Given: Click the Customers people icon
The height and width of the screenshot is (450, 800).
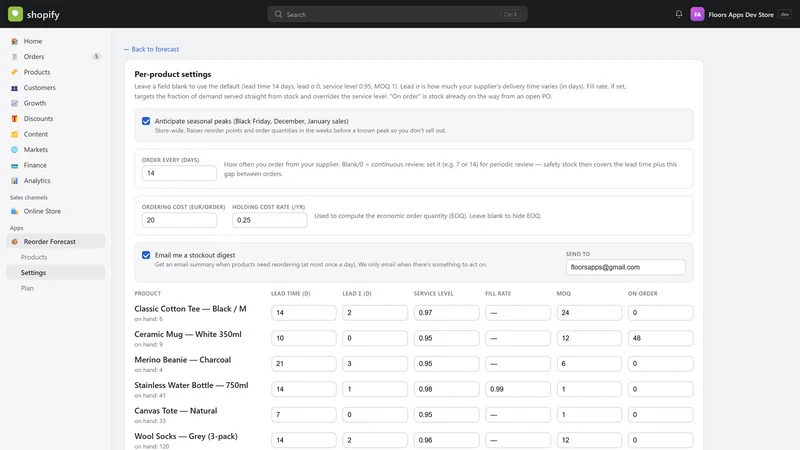Looking at the screenshot, I should click(14, 88).
